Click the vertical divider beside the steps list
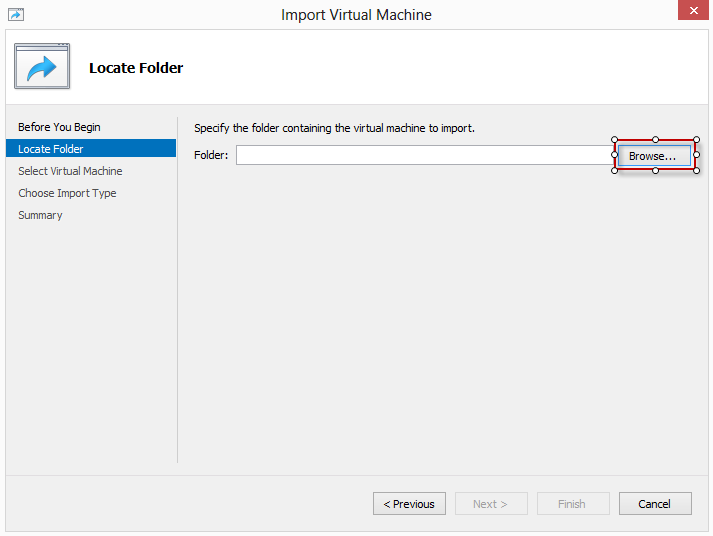 178,290
